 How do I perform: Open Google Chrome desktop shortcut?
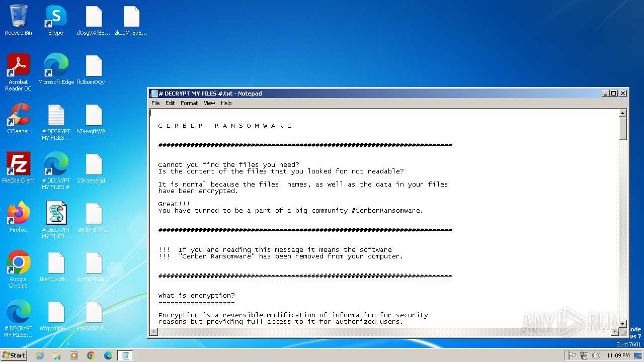click(18, 269)
